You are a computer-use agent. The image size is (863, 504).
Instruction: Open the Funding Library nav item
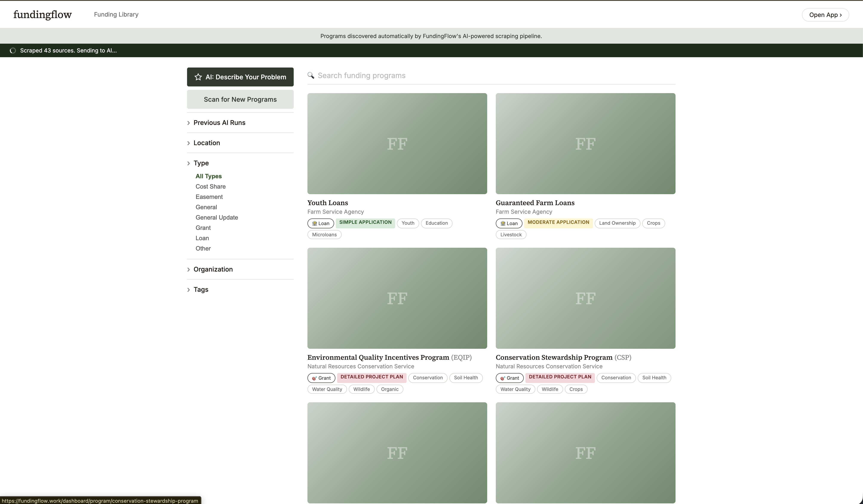[116, 14]
